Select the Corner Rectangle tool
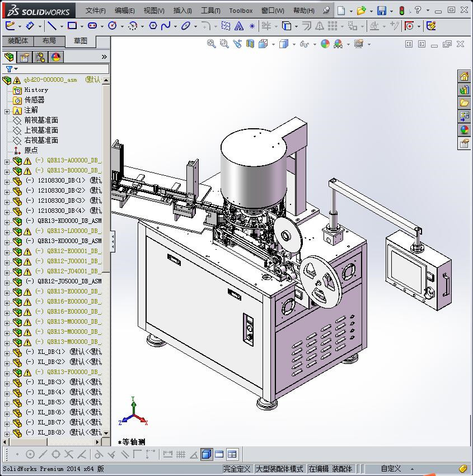 coord(72,26)
